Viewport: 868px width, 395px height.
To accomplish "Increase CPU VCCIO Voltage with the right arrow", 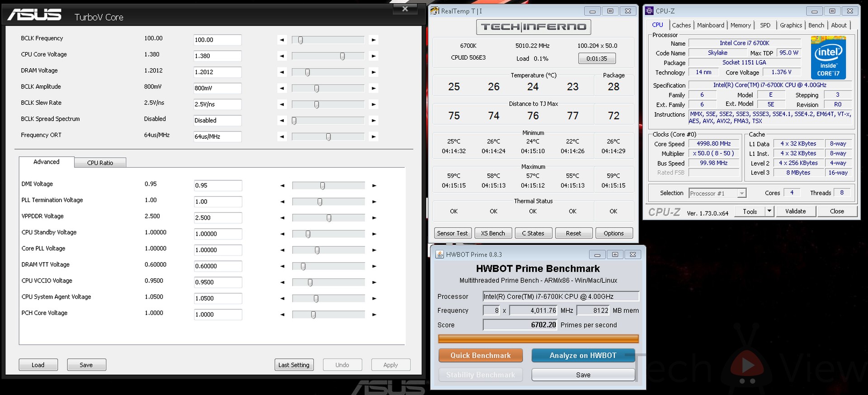I will click(374, 282).
